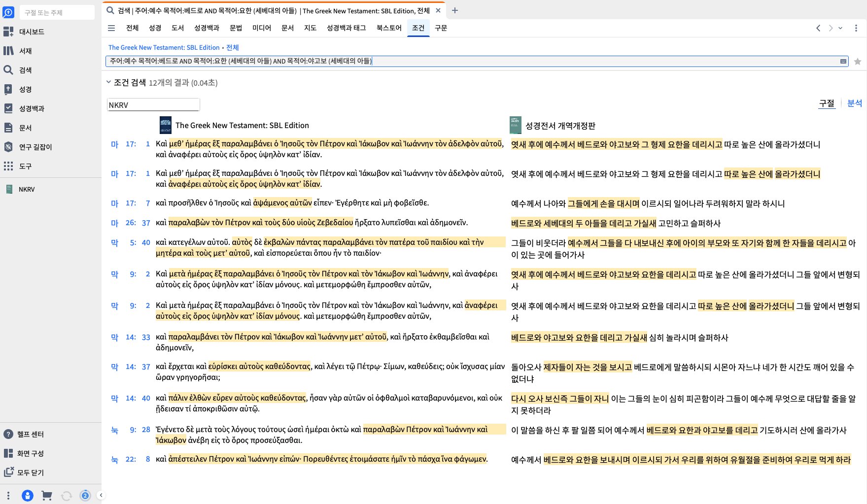Open the 서재 library icon
The height and width of the screenshot is (504, 867).
8,51
